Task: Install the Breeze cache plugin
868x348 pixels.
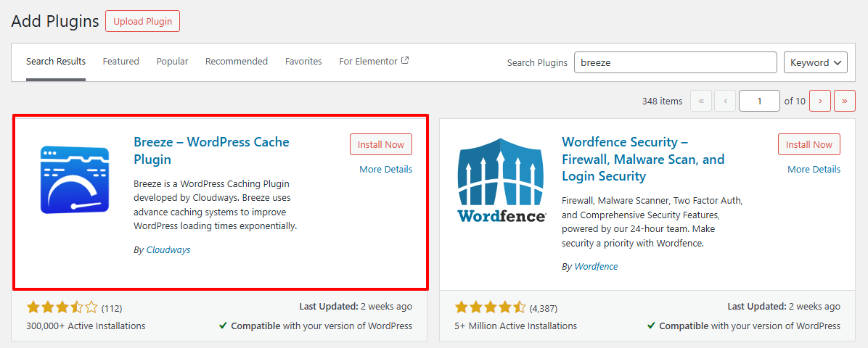Action: pyautogui.click(x=381, y=144)
